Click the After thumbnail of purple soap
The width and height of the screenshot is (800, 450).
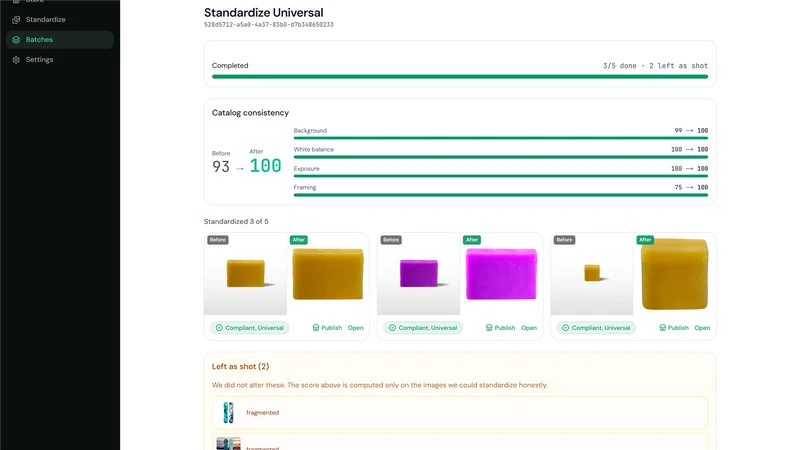(x=502, y=274)
